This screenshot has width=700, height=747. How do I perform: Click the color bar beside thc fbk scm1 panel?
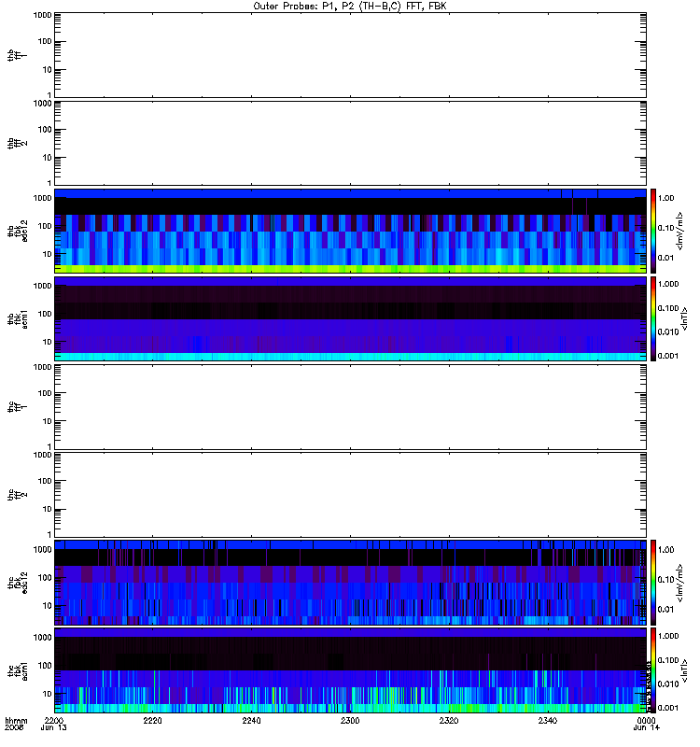click(653, 670)
